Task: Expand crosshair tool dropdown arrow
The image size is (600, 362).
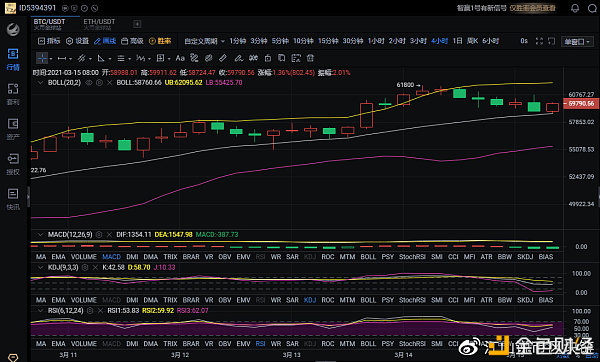Action: [x=51, y=59]
